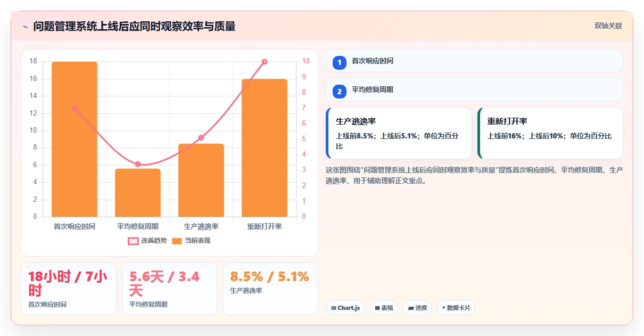Click text 上线前8.5%；上线后5.1%
This screenshot has width=644, height=336.
378,136
